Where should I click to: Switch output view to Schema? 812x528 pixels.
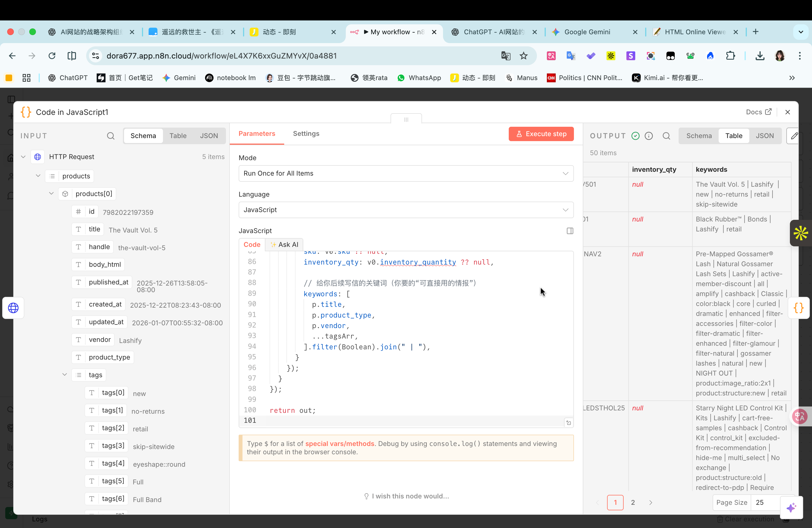point(699,136)
